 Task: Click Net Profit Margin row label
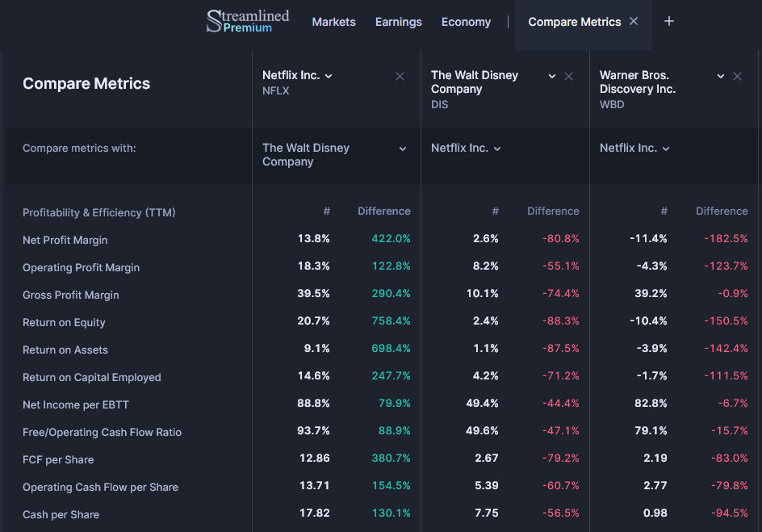coord(65,240)
